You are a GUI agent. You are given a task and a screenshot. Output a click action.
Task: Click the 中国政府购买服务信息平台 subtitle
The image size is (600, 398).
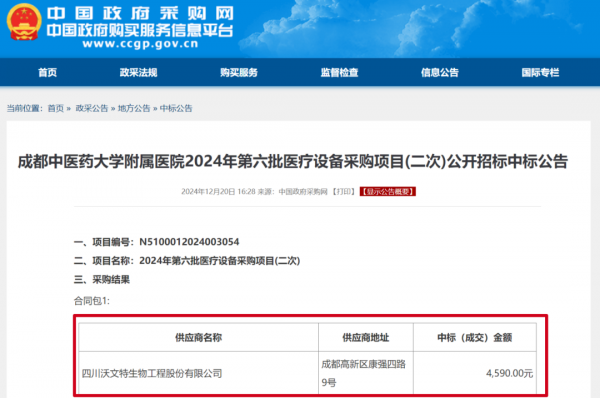coord(140,30)
